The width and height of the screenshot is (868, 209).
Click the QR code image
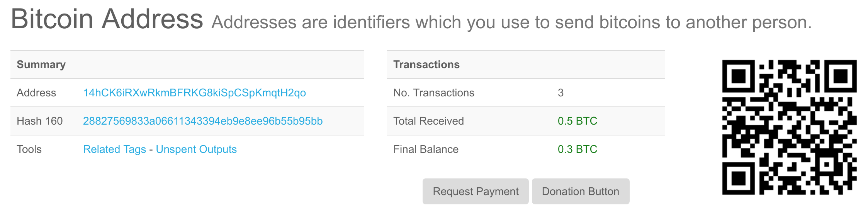789,127
